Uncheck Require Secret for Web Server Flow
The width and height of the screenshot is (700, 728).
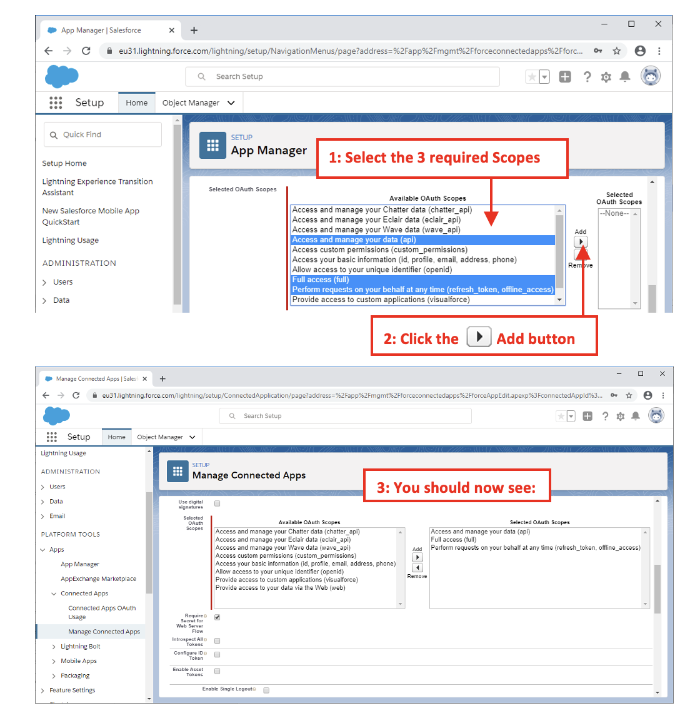pyautogui.click(x=217, y=617)
